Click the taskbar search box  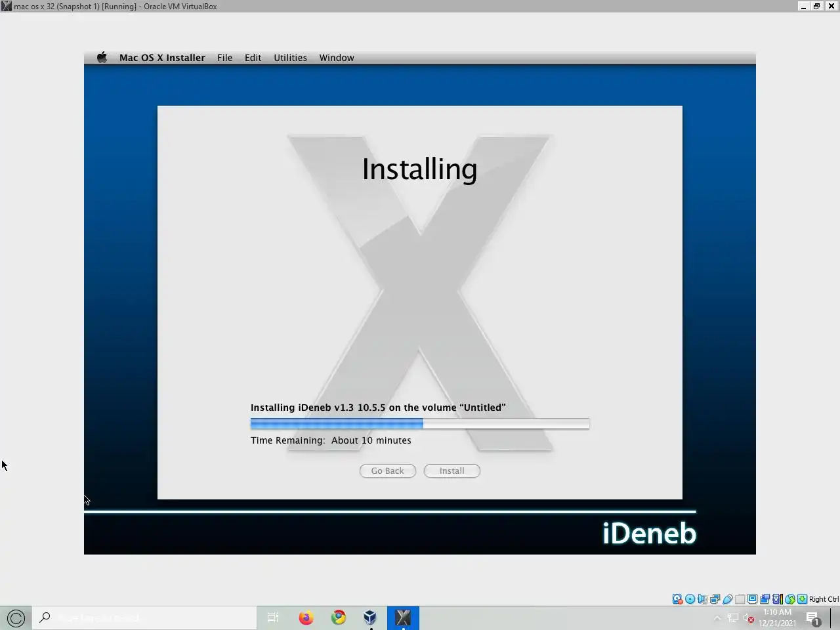tap(144, 618)
